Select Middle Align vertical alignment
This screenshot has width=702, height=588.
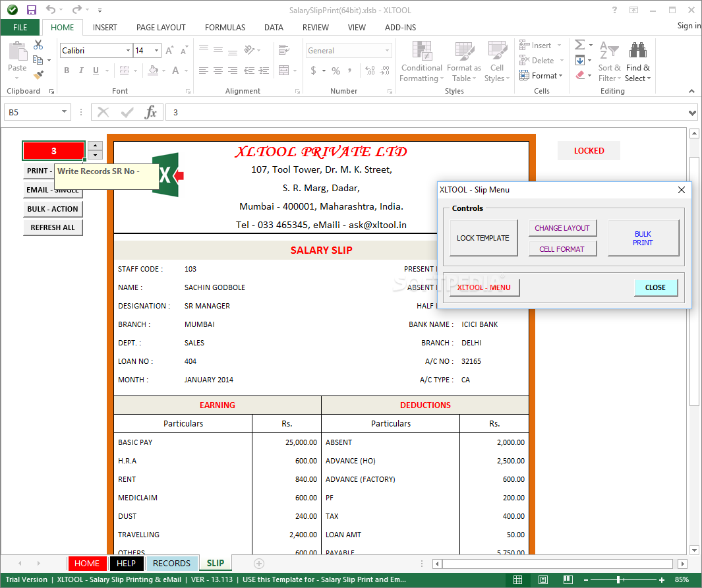tap(218, 49)
